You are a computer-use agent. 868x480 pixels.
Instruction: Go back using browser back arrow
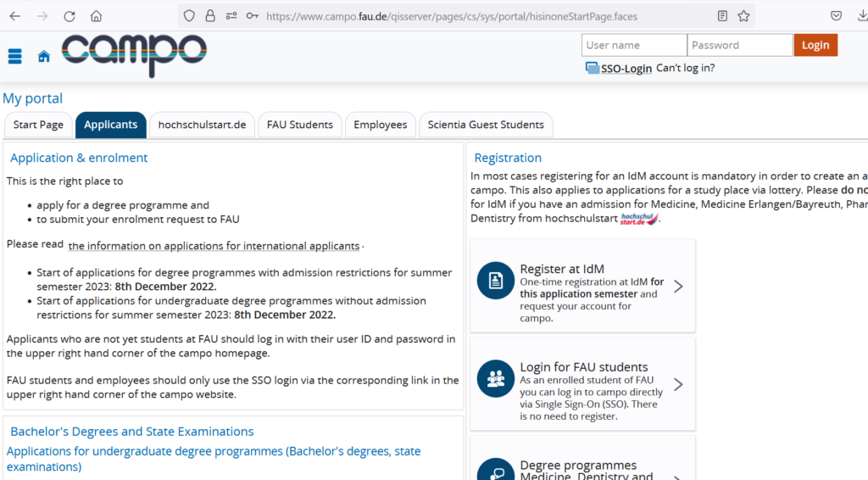point(15,16)
